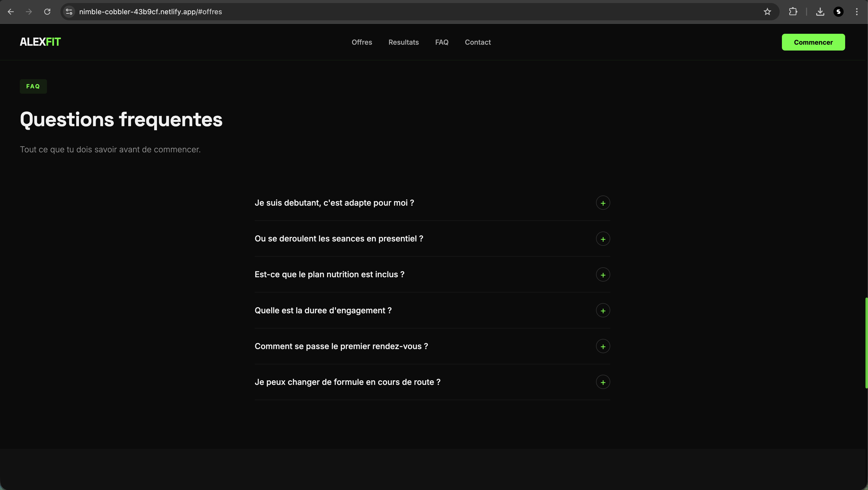Image resolution: width=868 pixels, height=490 pixels.
Task: Expand plus icon for debutant question
Action: tap(603, 203)
